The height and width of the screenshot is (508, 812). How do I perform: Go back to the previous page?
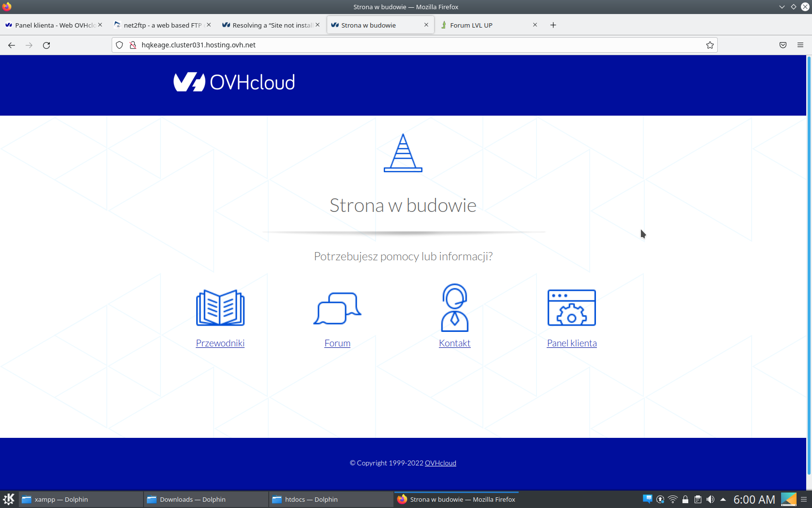coord(12,45)
